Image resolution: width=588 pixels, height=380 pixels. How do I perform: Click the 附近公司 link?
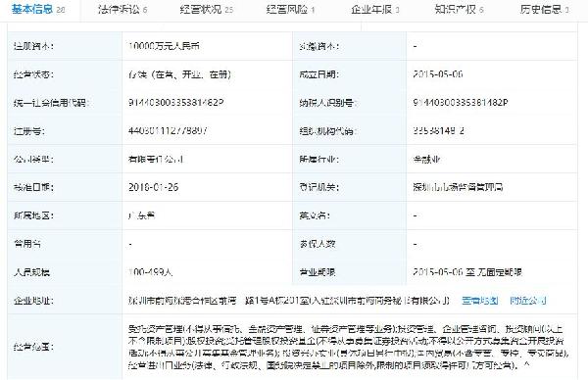coord(527,301)
